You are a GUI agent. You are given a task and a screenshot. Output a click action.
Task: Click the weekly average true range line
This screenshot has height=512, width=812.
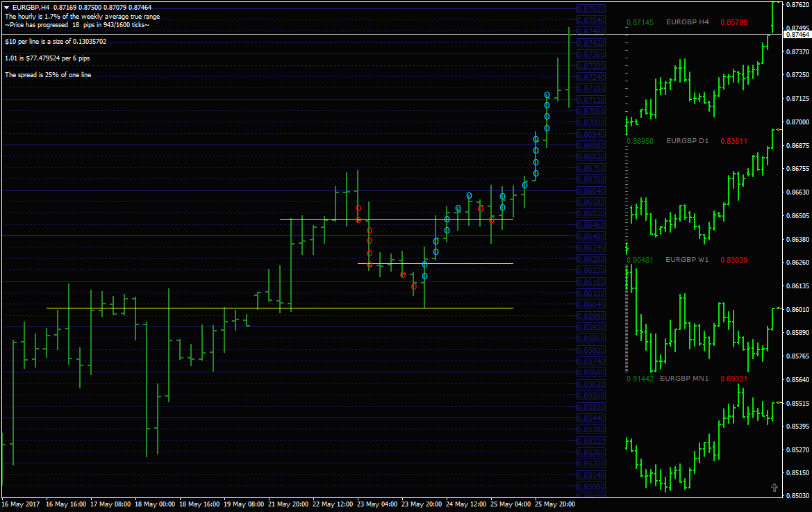pos(83,17)
